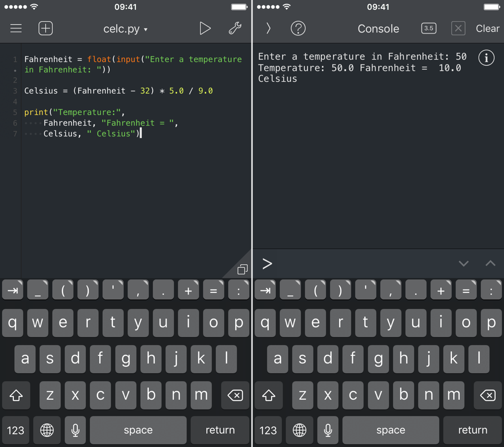504x447 pixels.
Task: Tap the space bar in console keyboard
Action: [x=391, y=430]
